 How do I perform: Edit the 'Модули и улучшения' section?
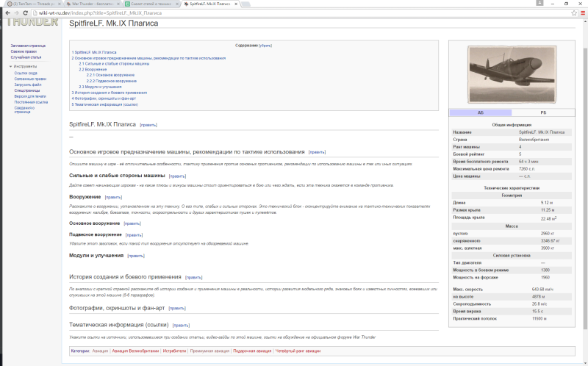click(x=136, y=256)
